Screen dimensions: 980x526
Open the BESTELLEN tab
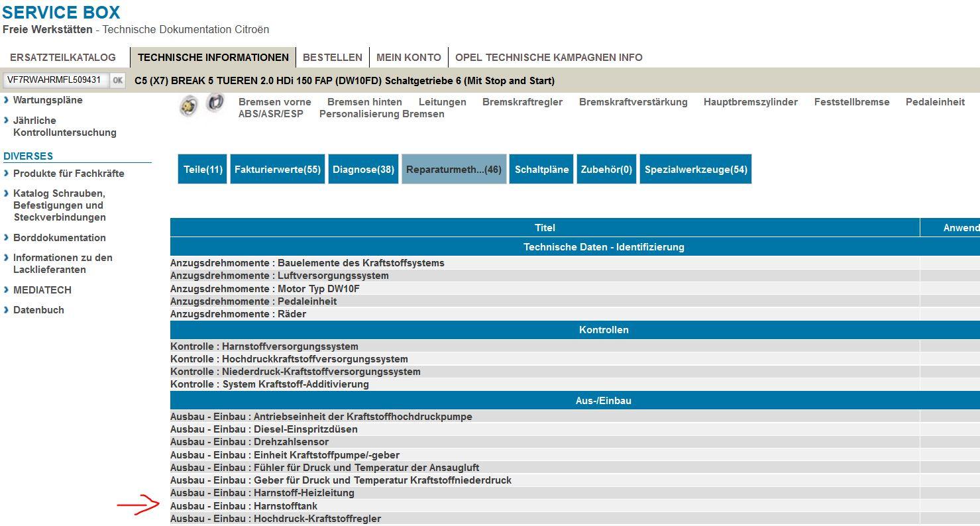click(x=333, y=58)
